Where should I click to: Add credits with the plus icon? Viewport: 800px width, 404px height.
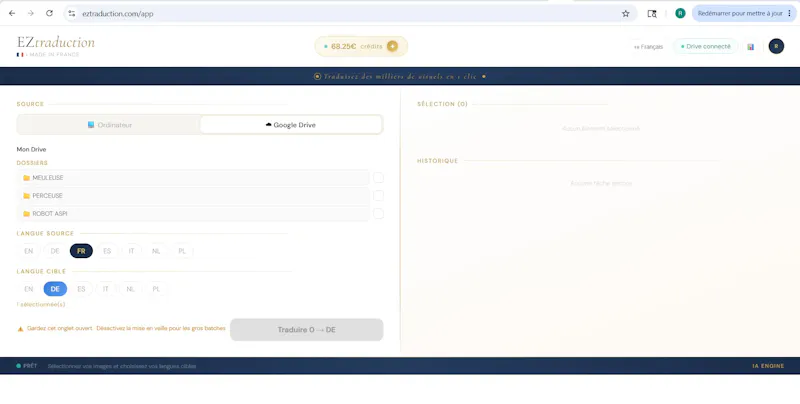392,46
